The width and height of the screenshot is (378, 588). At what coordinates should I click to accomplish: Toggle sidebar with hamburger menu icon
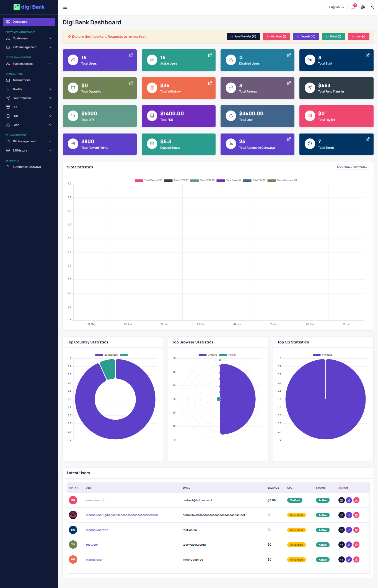click(65, 7)
